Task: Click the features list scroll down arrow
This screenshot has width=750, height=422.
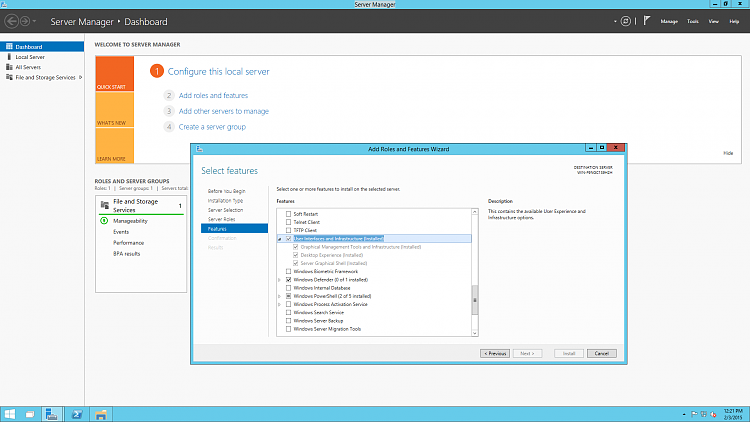Action: (x=474, y=333)
